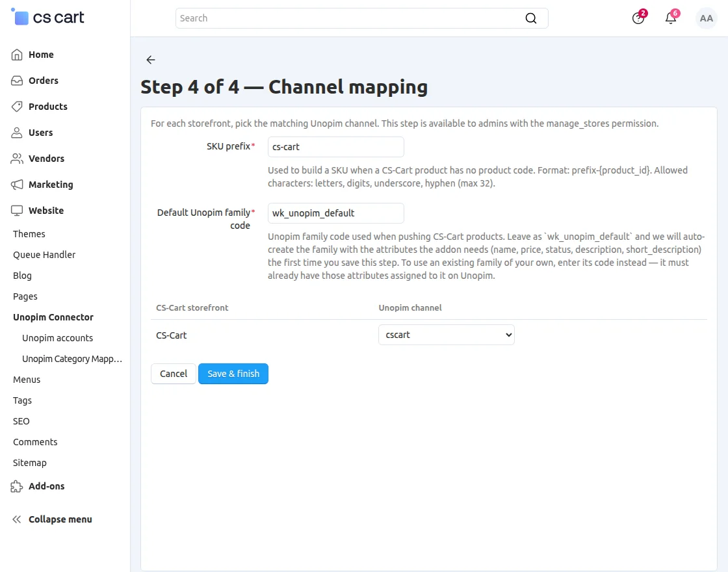Open Comments submenu link
The height and width of the screenshot is (572, 728).
click(35, 442)
